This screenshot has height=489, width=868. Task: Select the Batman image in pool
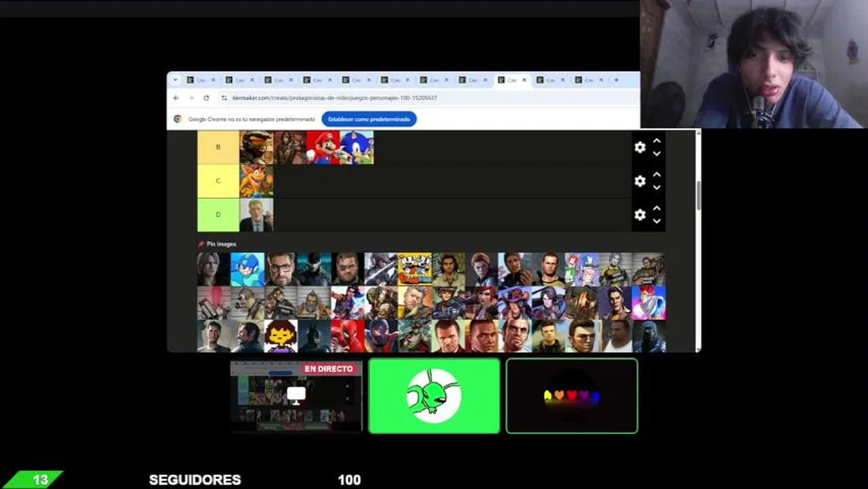(314, 336)
